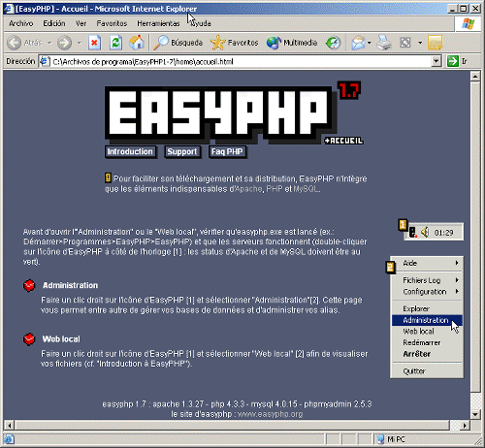Open the Multimedia panel

[x=292, y=43]
